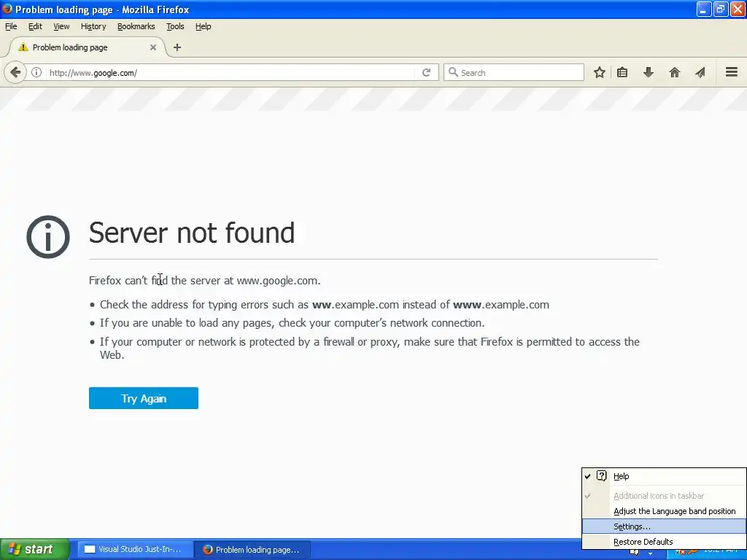Click the URL address bar
Viewport: 747px width, 560px height.
pyautogui.click(x=231, y=72)
